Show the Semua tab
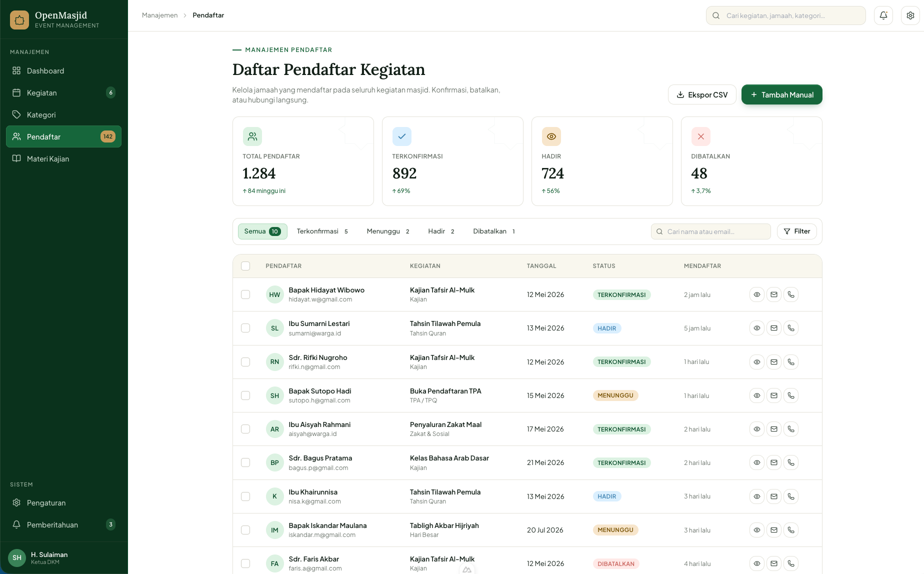The image size is (924, 574). click(262, 231)
